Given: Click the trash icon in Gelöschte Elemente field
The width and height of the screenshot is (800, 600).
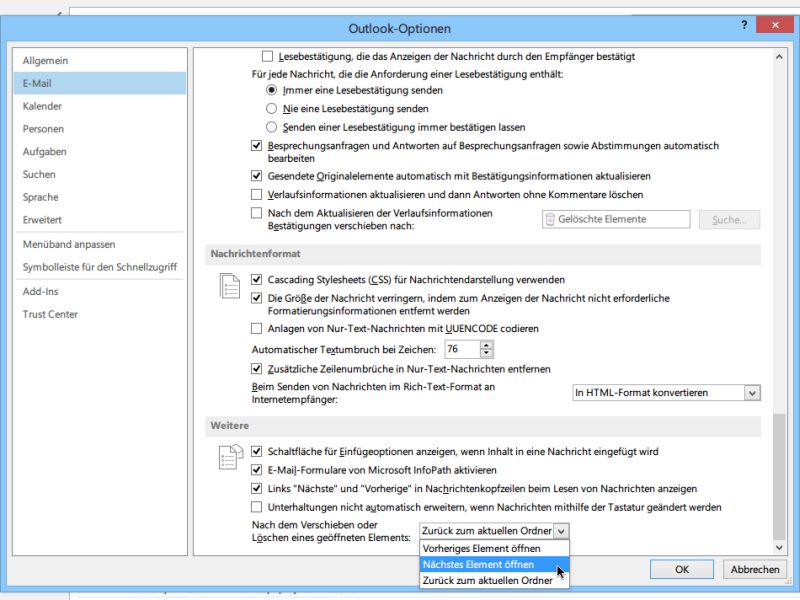Looking at the screenshot, I should [550, 219].
